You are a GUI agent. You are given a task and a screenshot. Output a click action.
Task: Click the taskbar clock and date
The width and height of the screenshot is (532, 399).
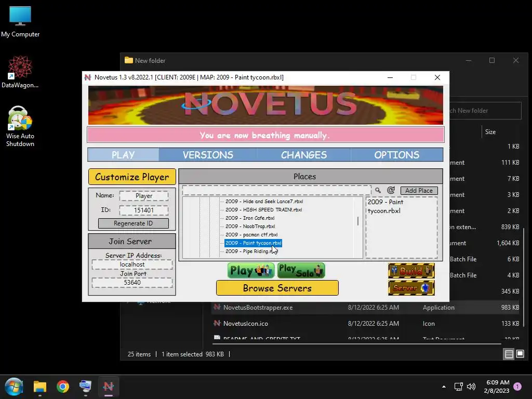click(x=497, y=387)
